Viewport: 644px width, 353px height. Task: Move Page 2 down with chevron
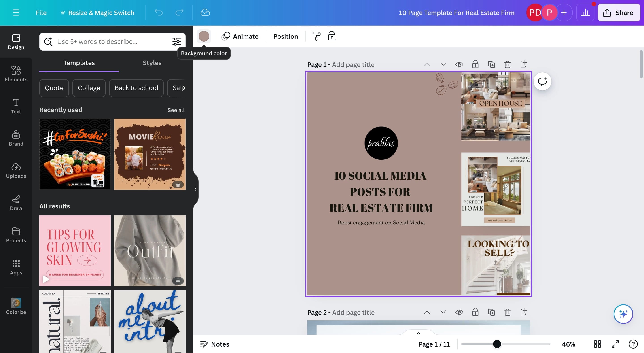coord(443,312)
